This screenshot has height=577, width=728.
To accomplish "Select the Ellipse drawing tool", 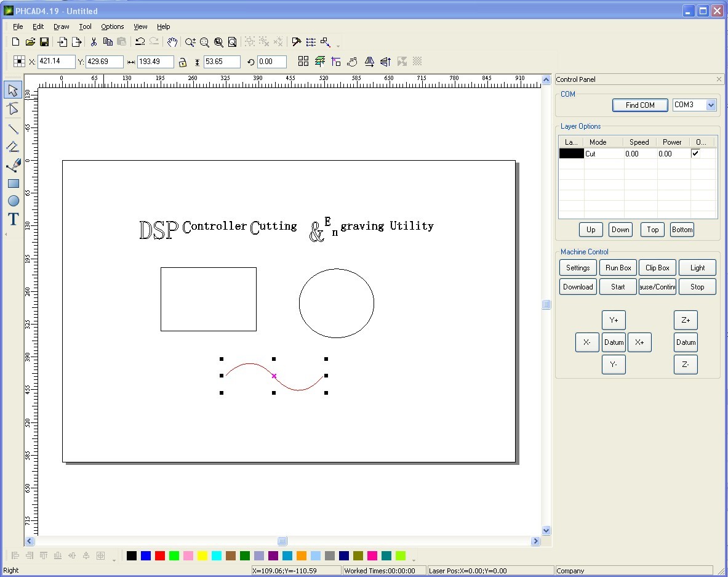I will tap(13, 201).
